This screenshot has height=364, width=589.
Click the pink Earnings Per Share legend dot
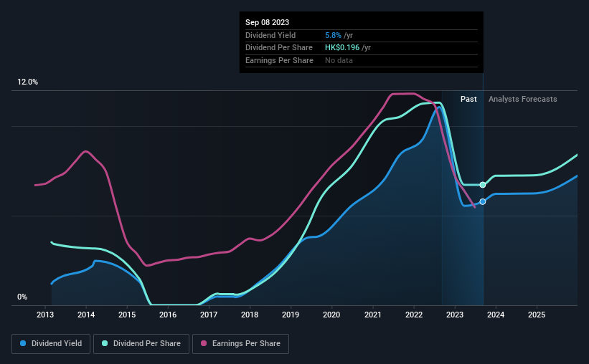(204, 343)
